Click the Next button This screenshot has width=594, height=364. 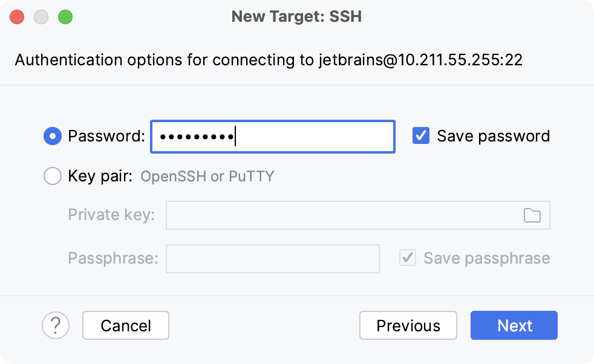tap(514, 325)
